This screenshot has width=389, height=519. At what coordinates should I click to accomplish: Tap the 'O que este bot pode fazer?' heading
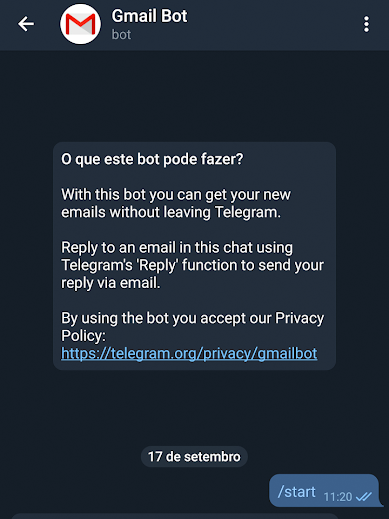(x=152, y=159)
